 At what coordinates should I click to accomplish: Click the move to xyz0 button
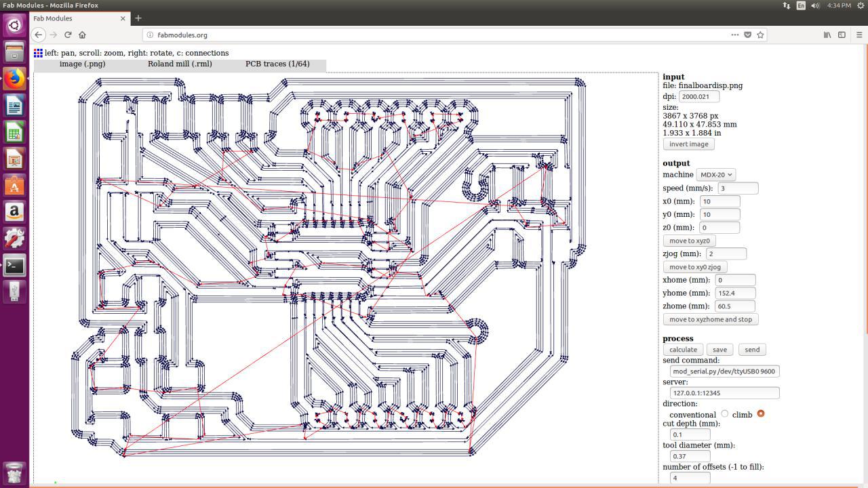tap(689, 241)
